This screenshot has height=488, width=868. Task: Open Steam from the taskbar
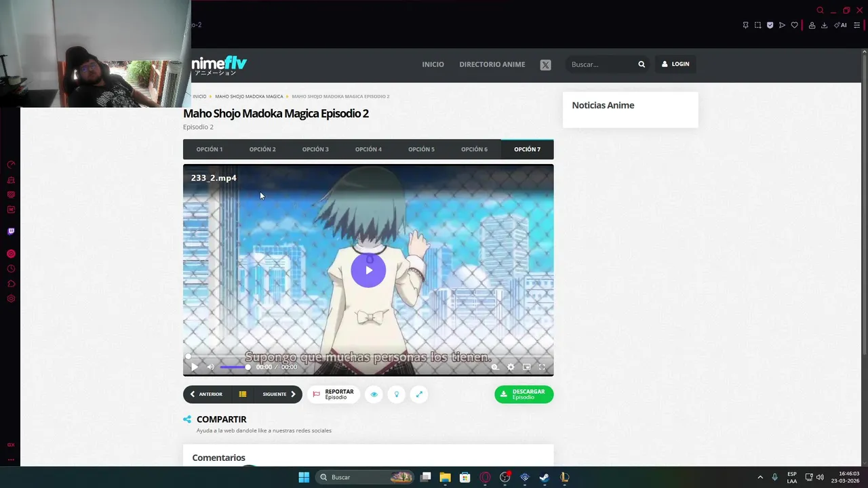544,477
